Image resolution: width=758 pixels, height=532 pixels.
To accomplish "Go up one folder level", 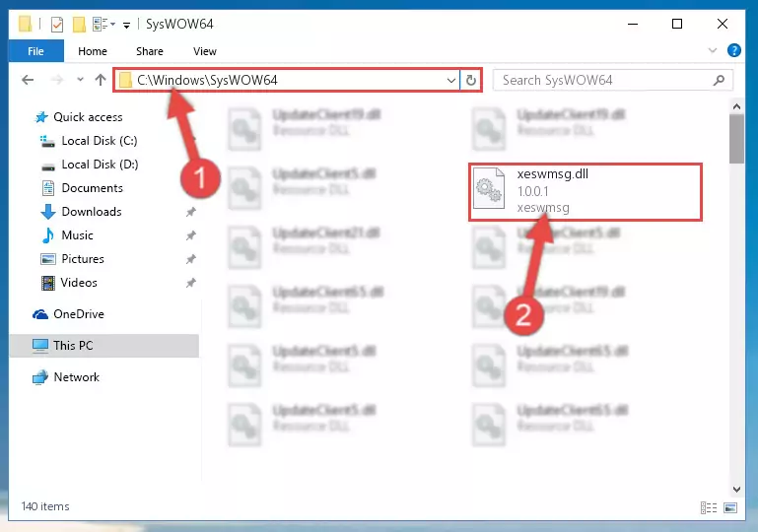I will (101, 80).
